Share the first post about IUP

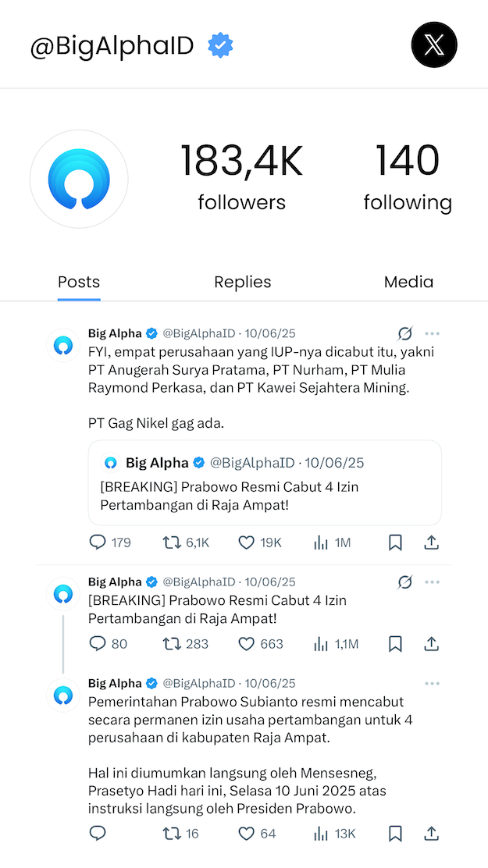pyautogui.click(x=432, y=542)
